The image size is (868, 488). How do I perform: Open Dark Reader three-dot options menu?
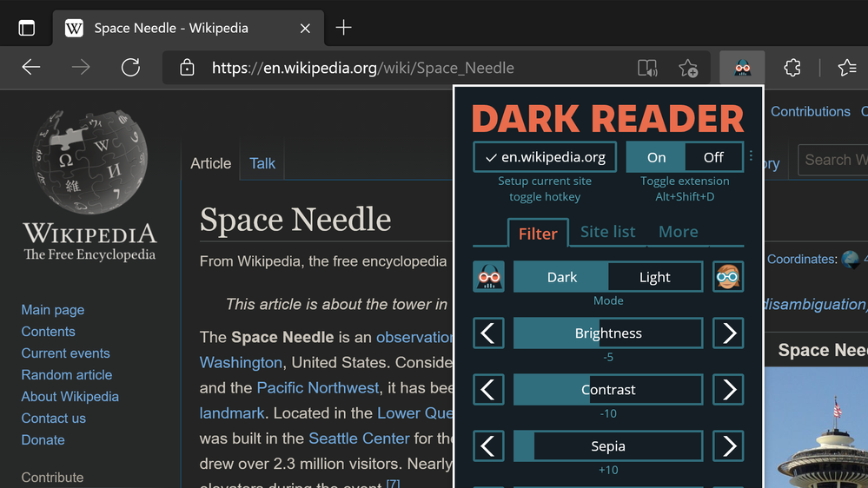tap(751, 156)
